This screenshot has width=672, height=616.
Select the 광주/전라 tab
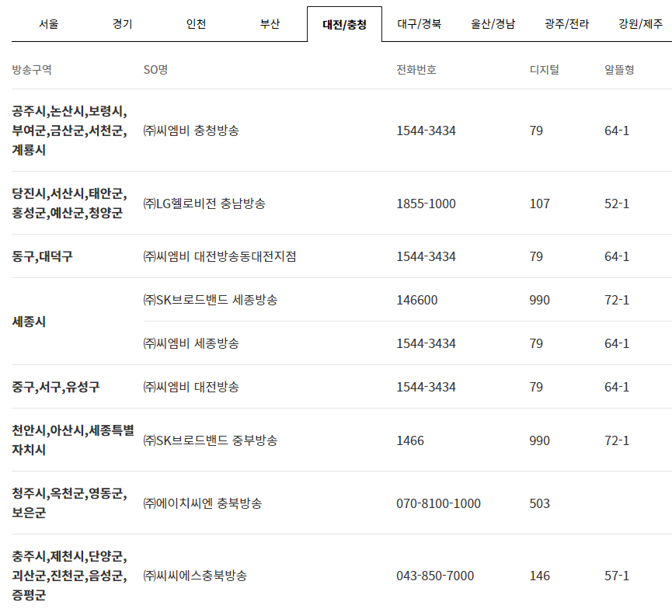pos(566,24)
